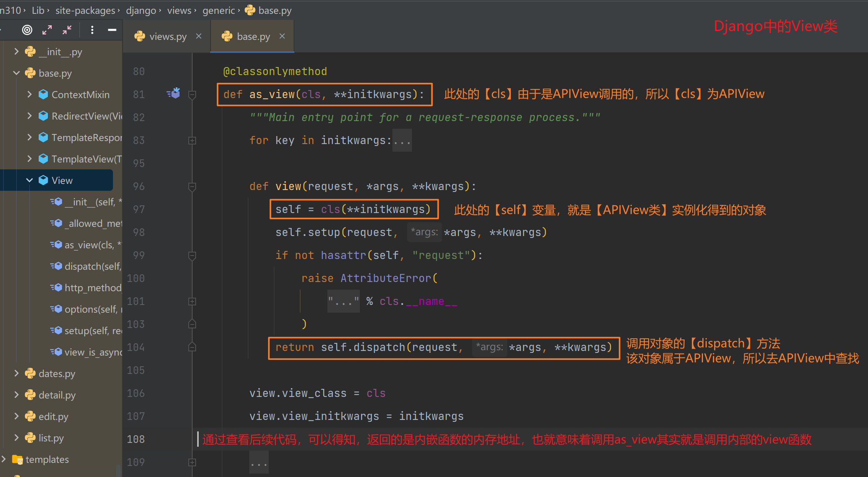This screenshot has height=477, width=868.
Task: Click the self.setup call on line 98
Action: [x=308, y=232]
